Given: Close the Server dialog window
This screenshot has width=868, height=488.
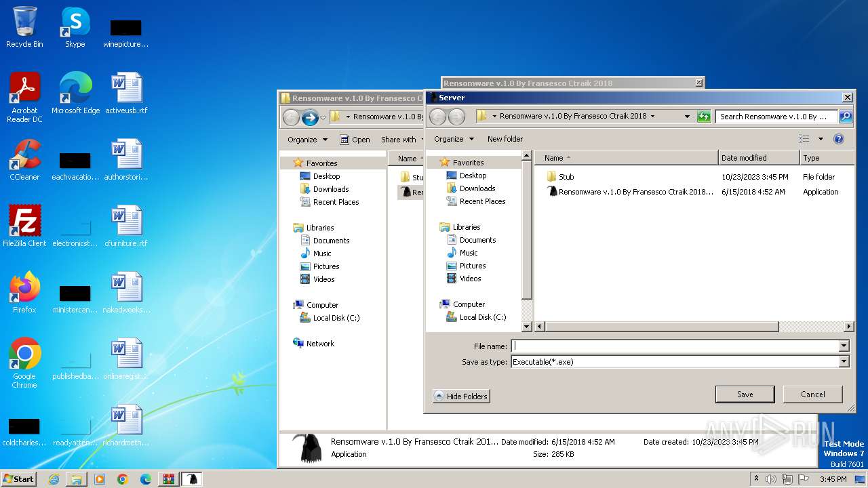Looking at the screenshot, I should point(847,98).
